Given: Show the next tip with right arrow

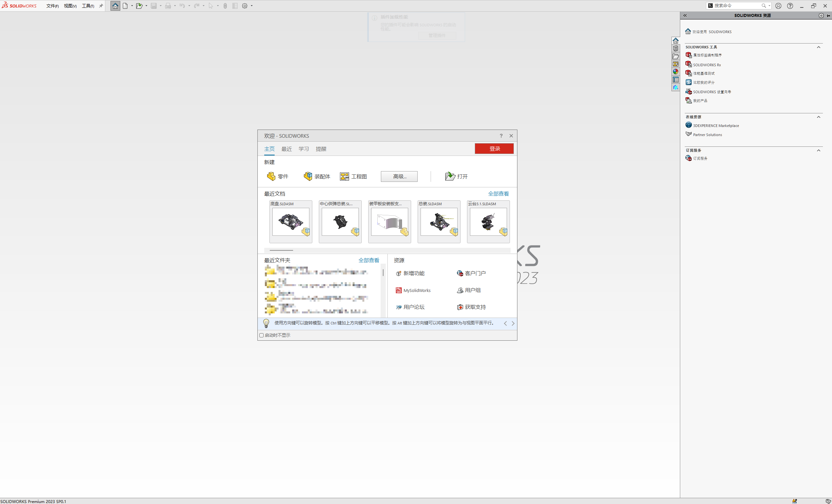Looking at the screenshot, I should 513,323.
